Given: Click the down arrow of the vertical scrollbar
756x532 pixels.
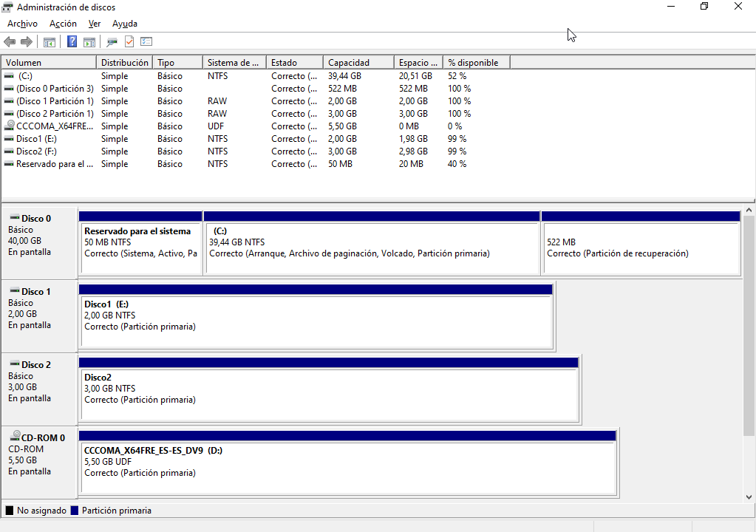Looking at the screenshot, I should pyautogui.click(x=749, y=497).
